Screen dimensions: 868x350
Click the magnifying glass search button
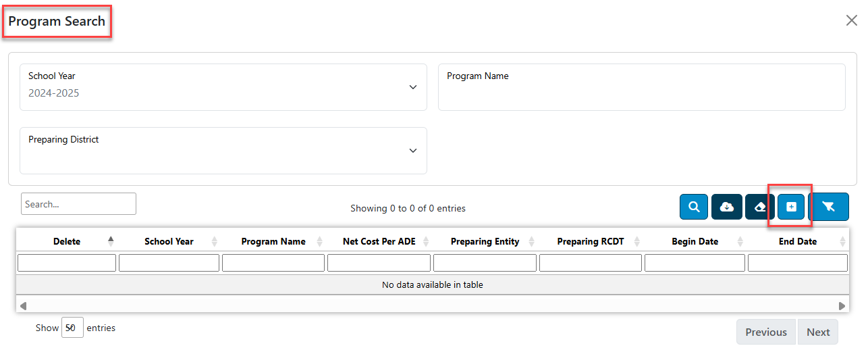pyautogui.click(x=694, y=207)
